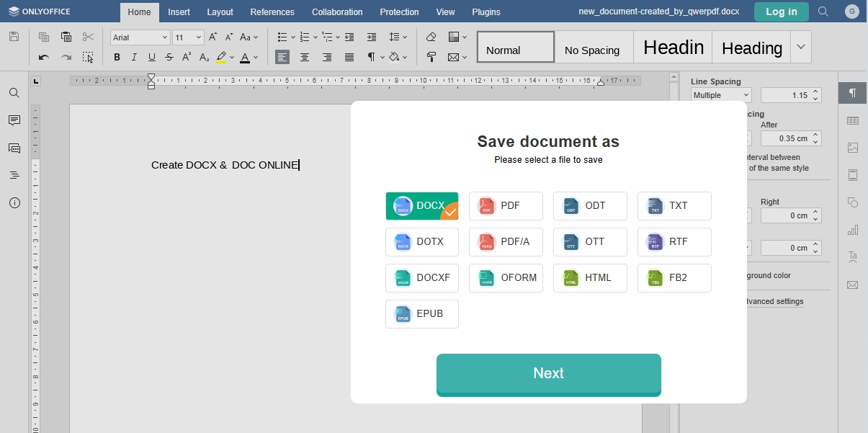868x433 pixels.
Task: Apply the Normal style
Action: click(516, 47)
